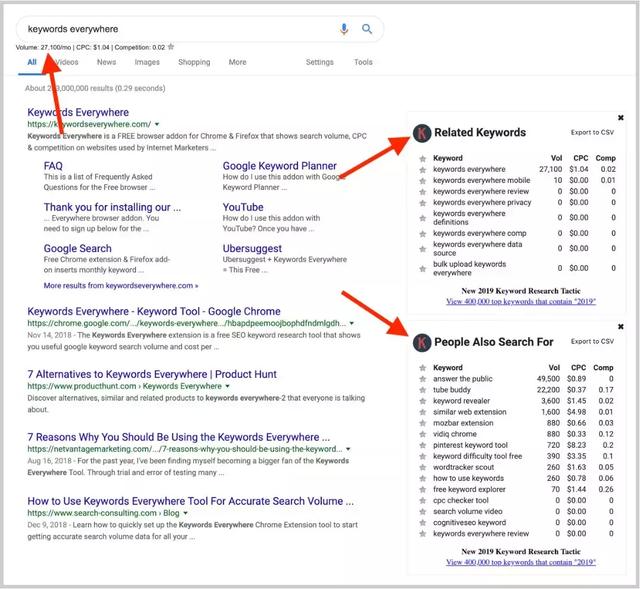The width and height of the screenshot is (640, 589).
Task: Star the 'bulk upload keywords everywhere' row
Action: pyautogui.click(x=422, y=269)
